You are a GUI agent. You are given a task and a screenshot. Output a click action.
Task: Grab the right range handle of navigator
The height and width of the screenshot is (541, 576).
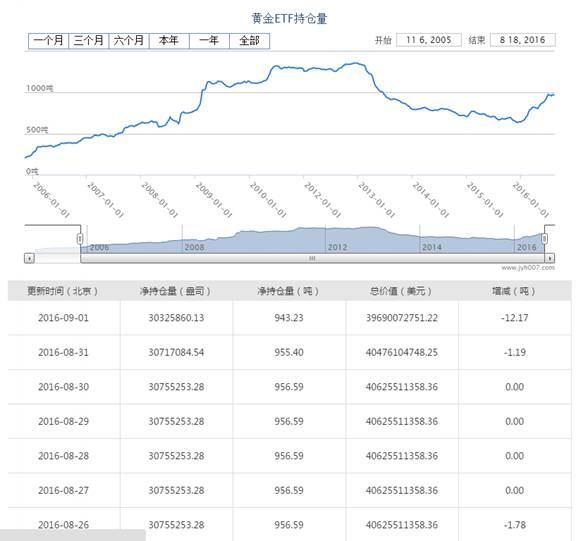pos(544,239)
